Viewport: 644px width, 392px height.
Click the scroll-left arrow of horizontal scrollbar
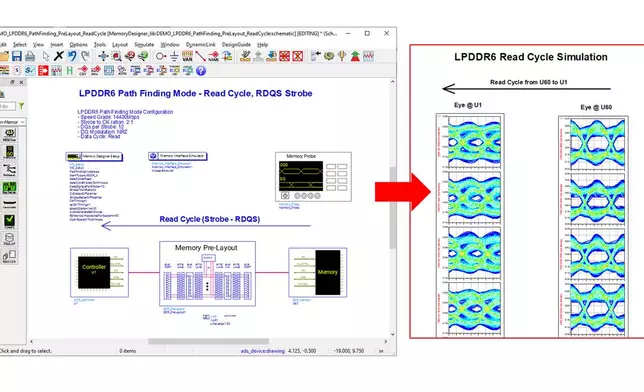click(32, 341)
